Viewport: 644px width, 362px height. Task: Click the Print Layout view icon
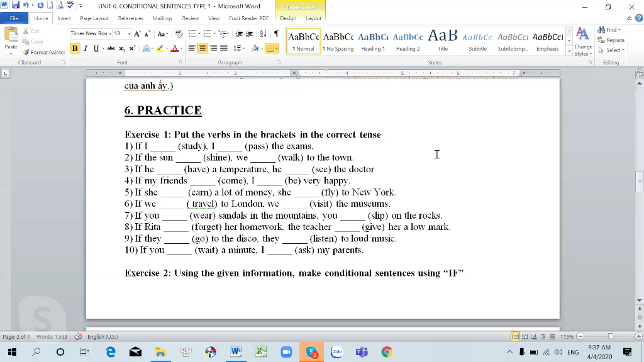tap(515, 337)
